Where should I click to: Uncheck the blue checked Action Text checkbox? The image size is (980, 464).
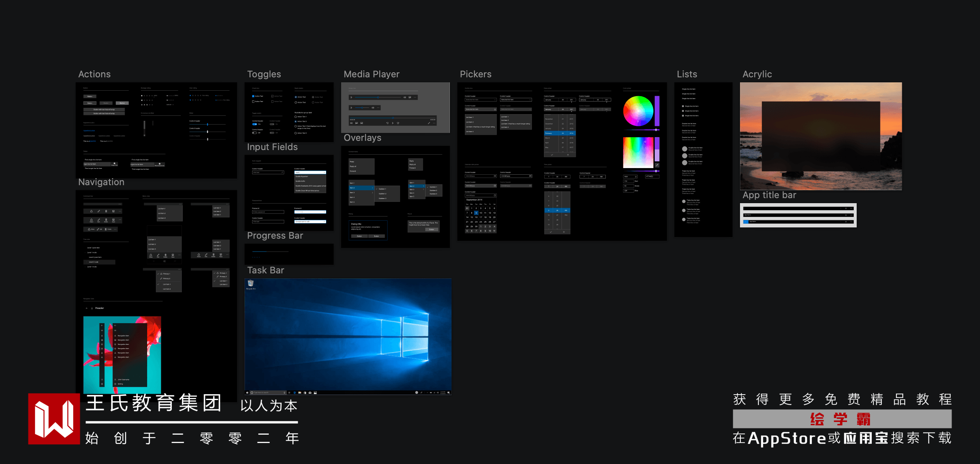coord(253,96)
